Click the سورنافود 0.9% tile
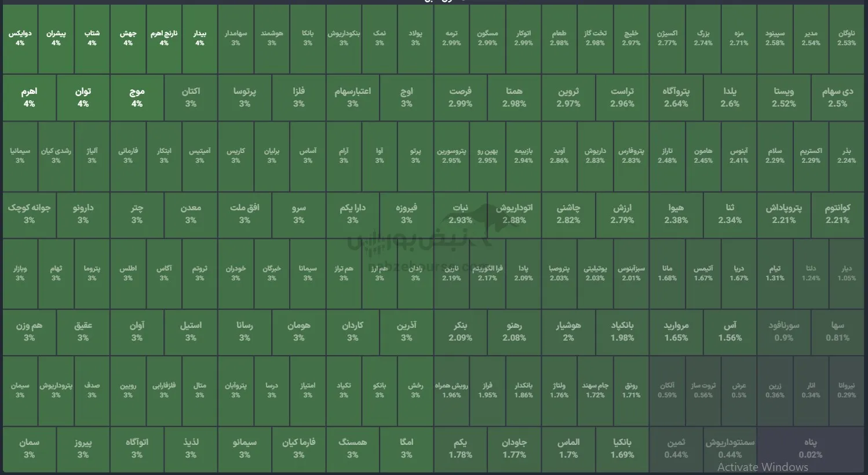The width and height of the screenshot is (868, 475). (x=783, y=332)
